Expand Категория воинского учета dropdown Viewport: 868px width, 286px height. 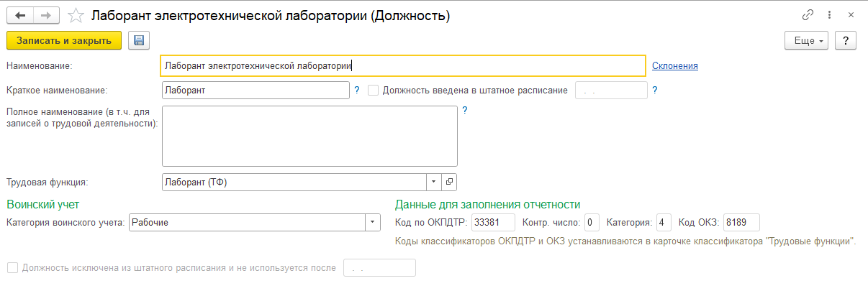[x=373, y=222]
